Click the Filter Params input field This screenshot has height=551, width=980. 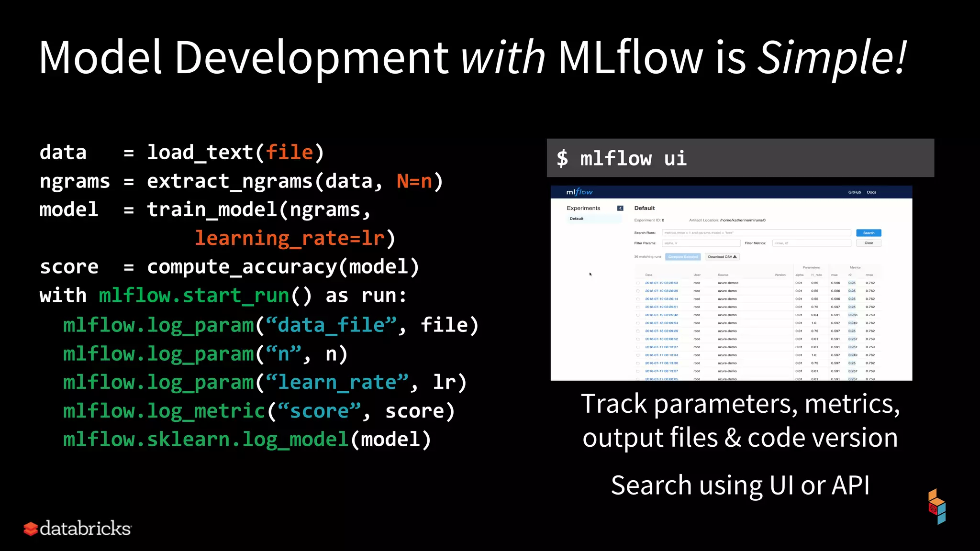click(701, 243)
